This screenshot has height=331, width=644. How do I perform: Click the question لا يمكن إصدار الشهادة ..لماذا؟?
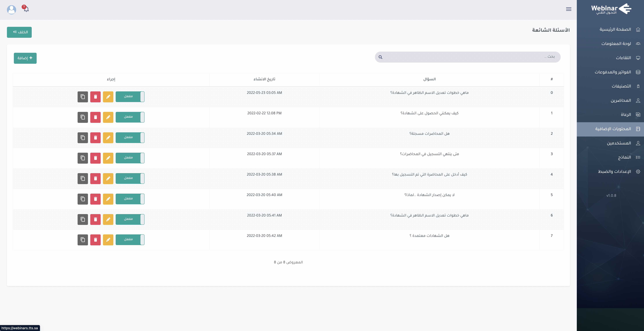[x=429, y=195]
